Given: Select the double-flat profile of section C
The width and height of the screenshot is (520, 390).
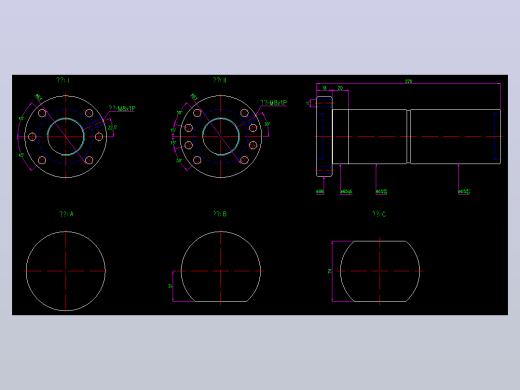Looking at the screenshot, I should click(380, 271).
